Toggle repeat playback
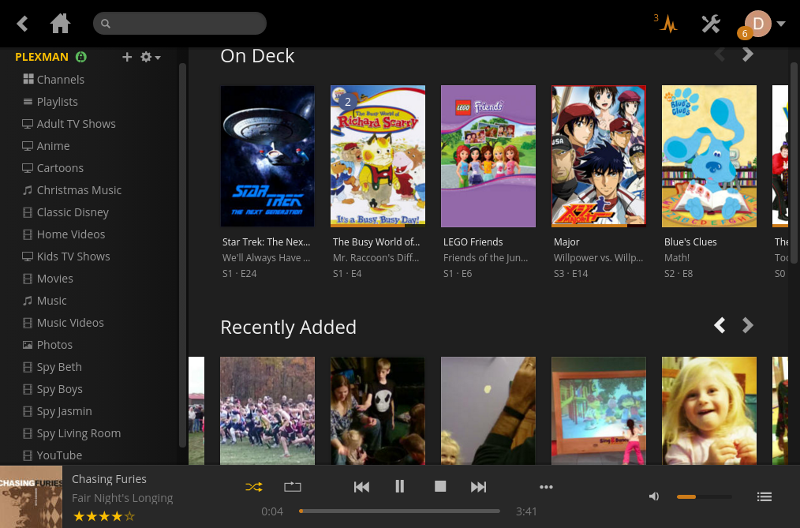 (x=292, y=487)
